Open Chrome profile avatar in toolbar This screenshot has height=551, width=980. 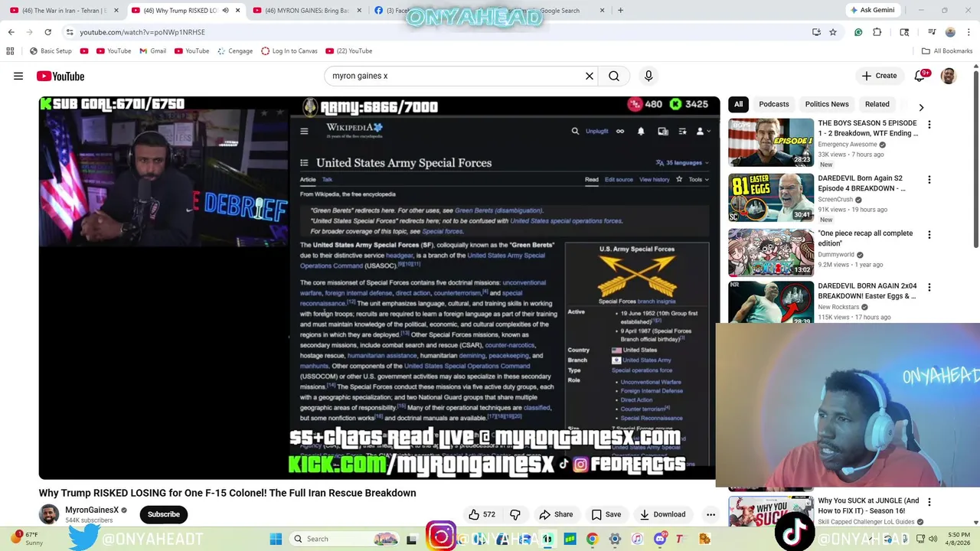coord(950,32)
